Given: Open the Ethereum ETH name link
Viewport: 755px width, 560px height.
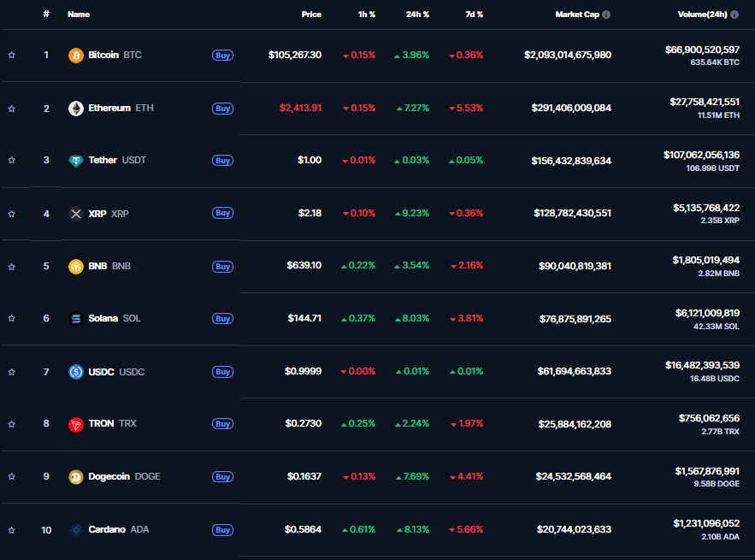Looking at the screenshot, I should click(x=121, y=108).
